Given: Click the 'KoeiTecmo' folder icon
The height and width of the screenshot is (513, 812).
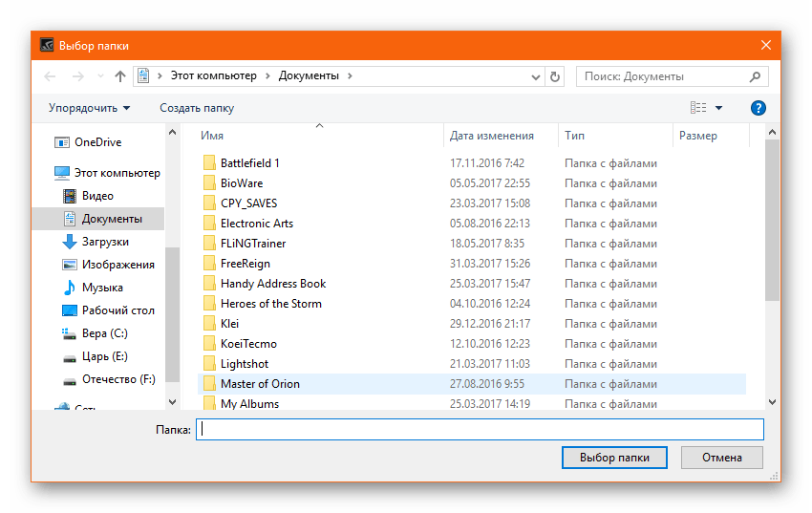Looking at the screenshot, I should tap(209, 344).
